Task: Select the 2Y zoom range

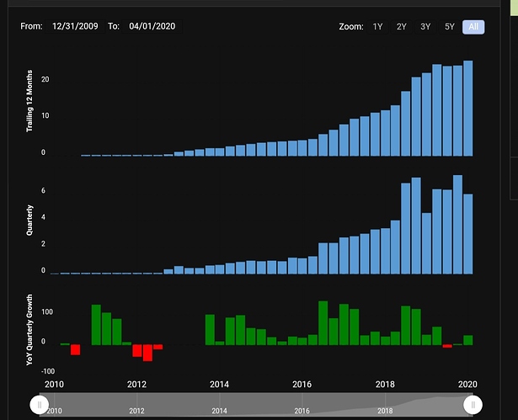Action: 402,27
